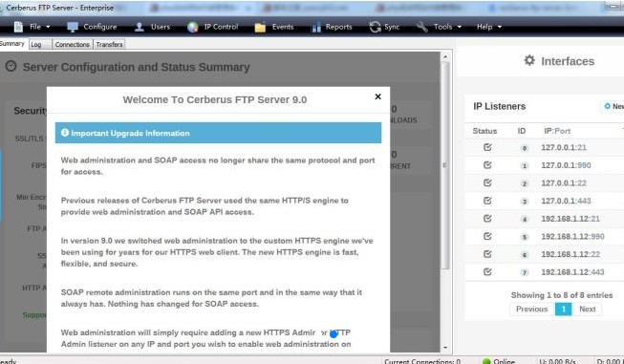Toggle status of listener 127.0.0.1:443
Image resolution: width=624 pixels, height=364 pixels.
[487, 201]
